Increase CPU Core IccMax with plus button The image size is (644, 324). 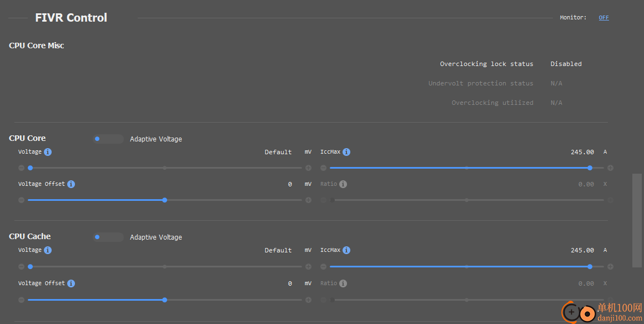(x=610, y=168)
